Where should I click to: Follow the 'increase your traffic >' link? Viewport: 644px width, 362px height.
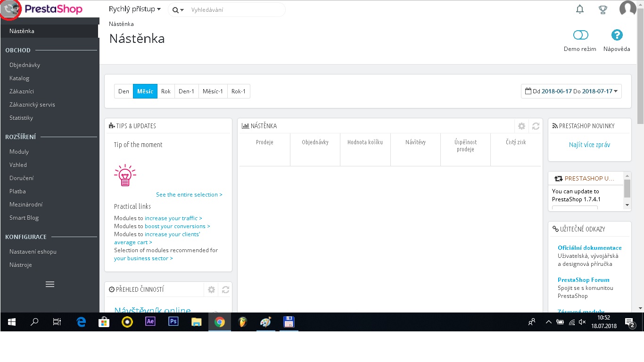pyautogui.click(x=173, y=218)
